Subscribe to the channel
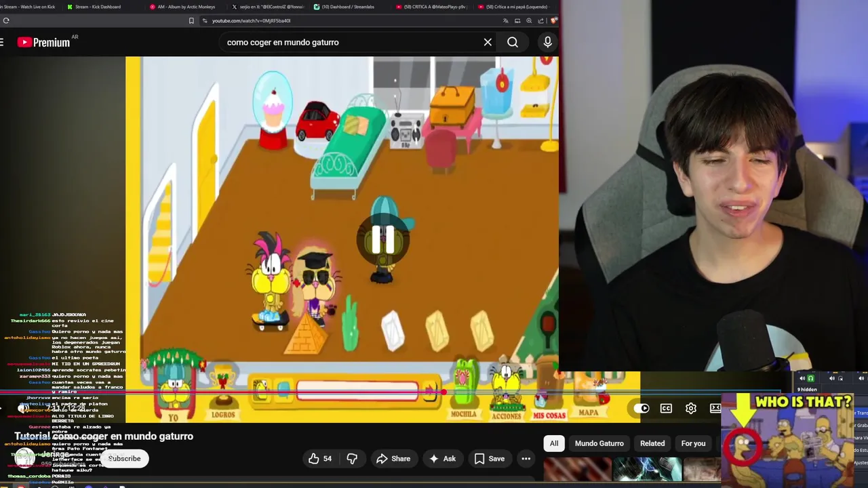The width and height of the screenshot is (868, 488). pos(124,459)
